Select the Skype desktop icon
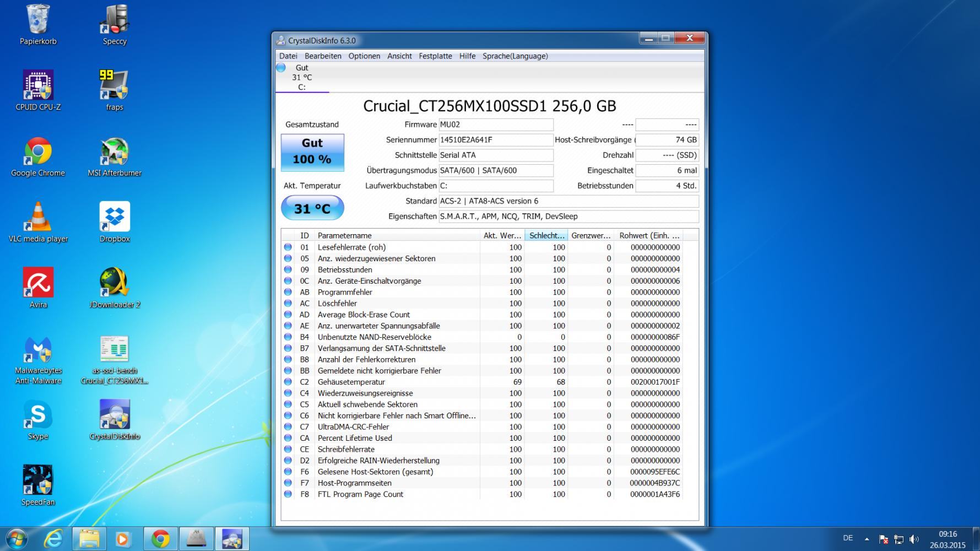The height and width of the screenshot is (551, 980). [38, 420]
